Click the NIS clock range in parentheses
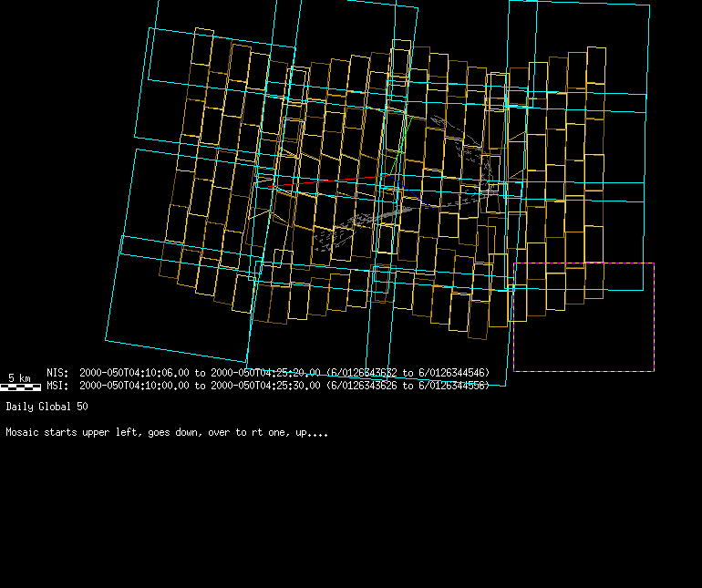The width and height of the screenshot is (702, 588). coord(408,373)
